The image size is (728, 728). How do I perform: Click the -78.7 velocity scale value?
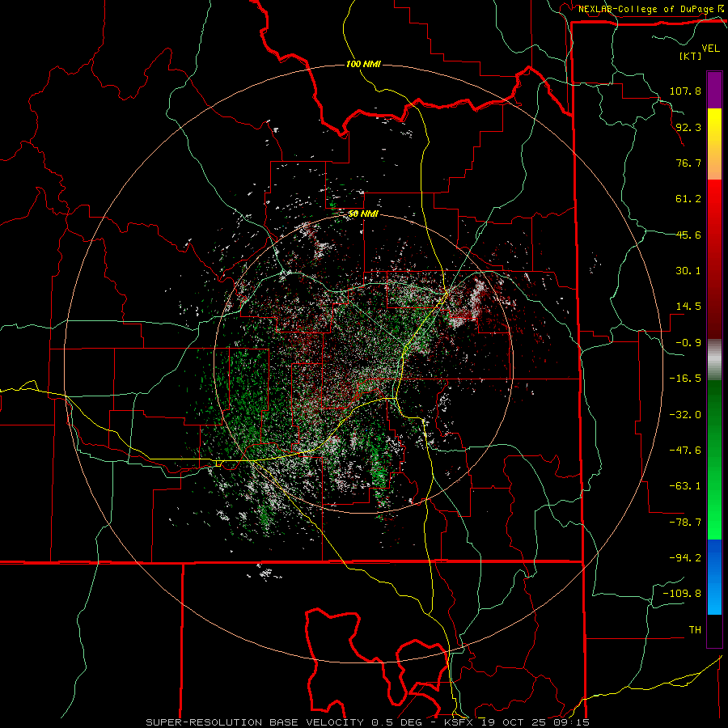pyautogui.click(x=685, y=523)
